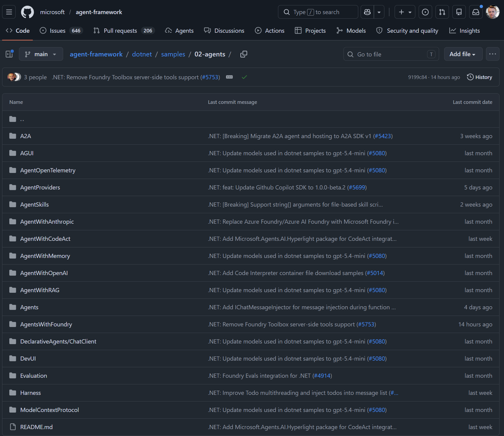Open your issues icon in header
The image size is (504, 436).
point(425,12)
